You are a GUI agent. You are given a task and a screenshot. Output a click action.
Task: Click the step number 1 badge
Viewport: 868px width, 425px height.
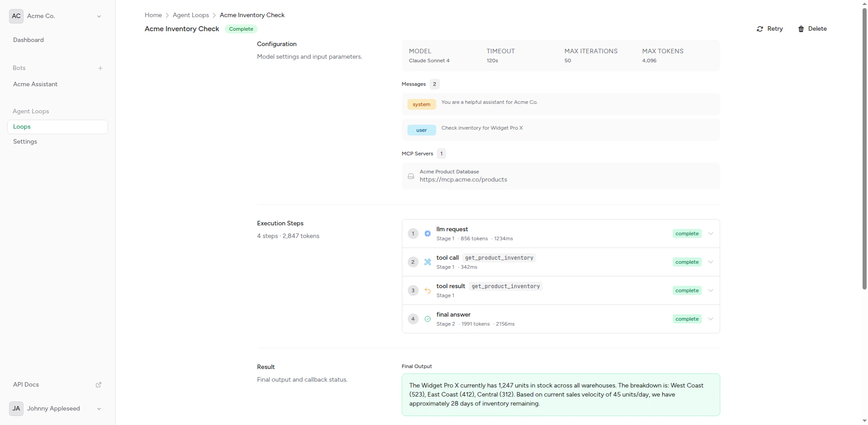pos(413,234)
